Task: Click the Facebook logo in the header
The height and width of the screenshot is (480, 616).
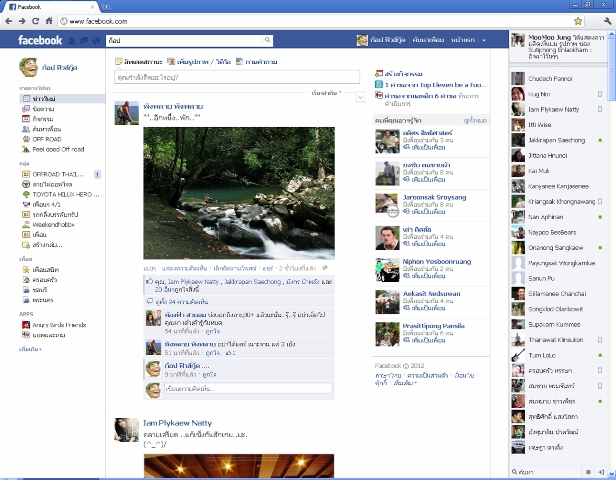Action: pyautogui.click(x=41, y=40)
